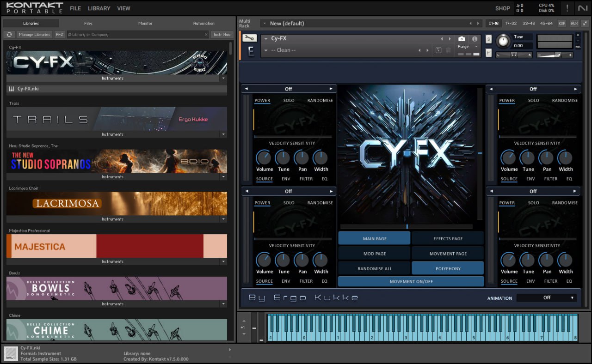Click the camera snapshot icon
Screen dimensions: 592x364
(x=462, y=39)
